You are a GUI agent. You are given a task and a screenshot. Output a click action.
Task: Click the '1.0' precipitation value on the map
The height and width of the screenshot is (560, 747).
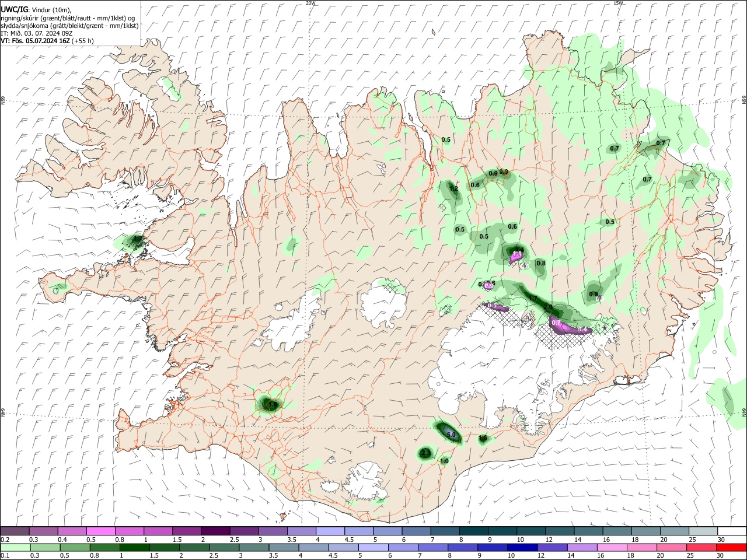click(x=444, y=461)
